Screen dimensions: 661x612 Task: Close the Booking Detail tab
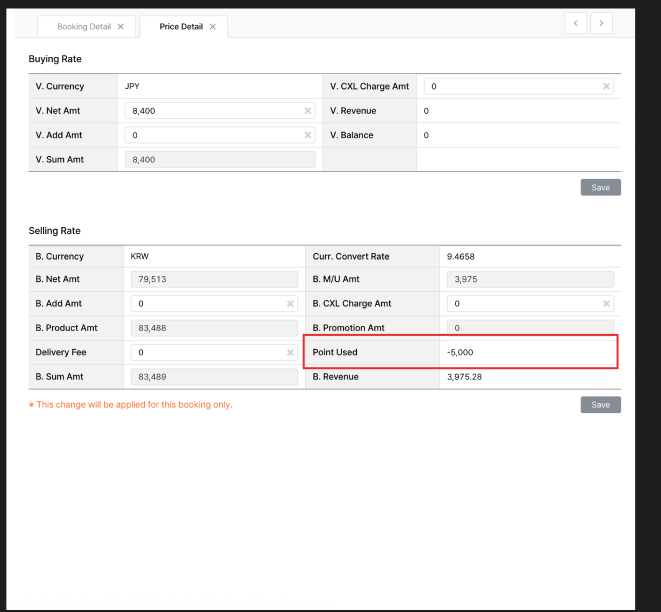(121, 27)
